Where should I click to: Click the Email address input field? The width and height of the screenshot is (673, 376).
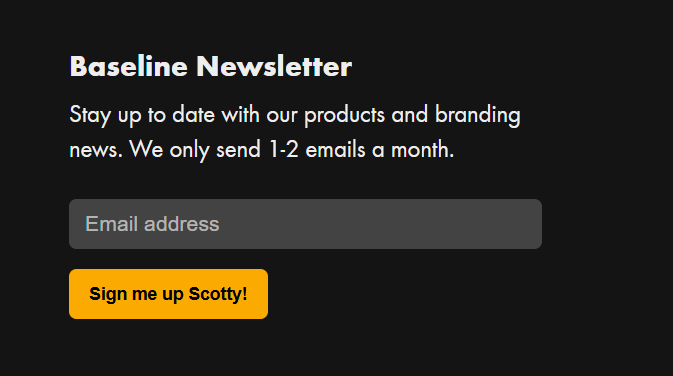click(305, 224)
